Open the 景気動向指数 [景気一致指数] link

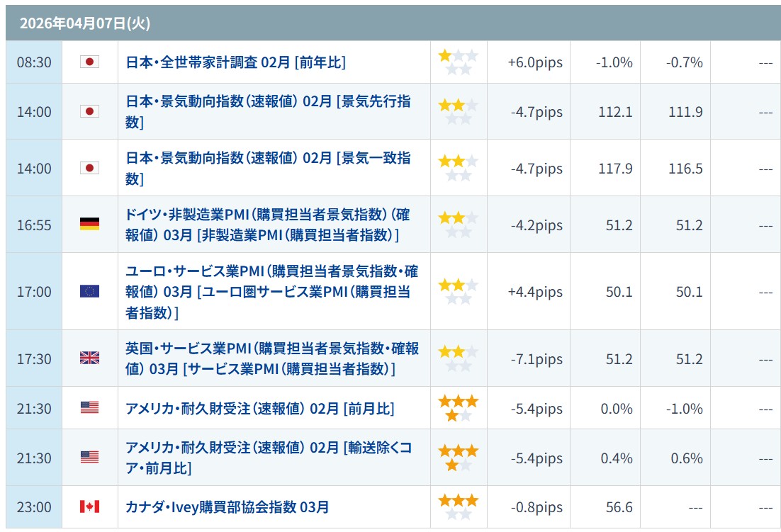268,168
